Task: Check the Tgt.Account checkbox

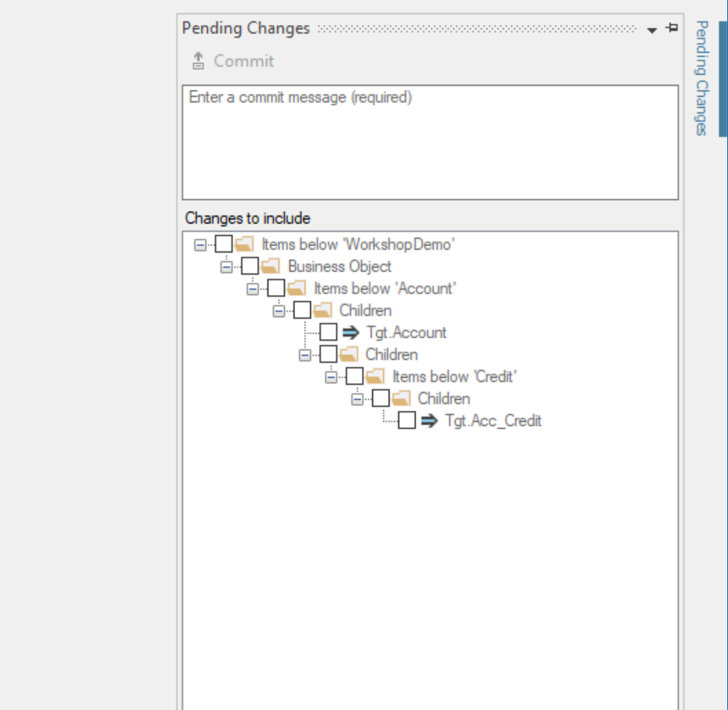Action: pos(328,331)
